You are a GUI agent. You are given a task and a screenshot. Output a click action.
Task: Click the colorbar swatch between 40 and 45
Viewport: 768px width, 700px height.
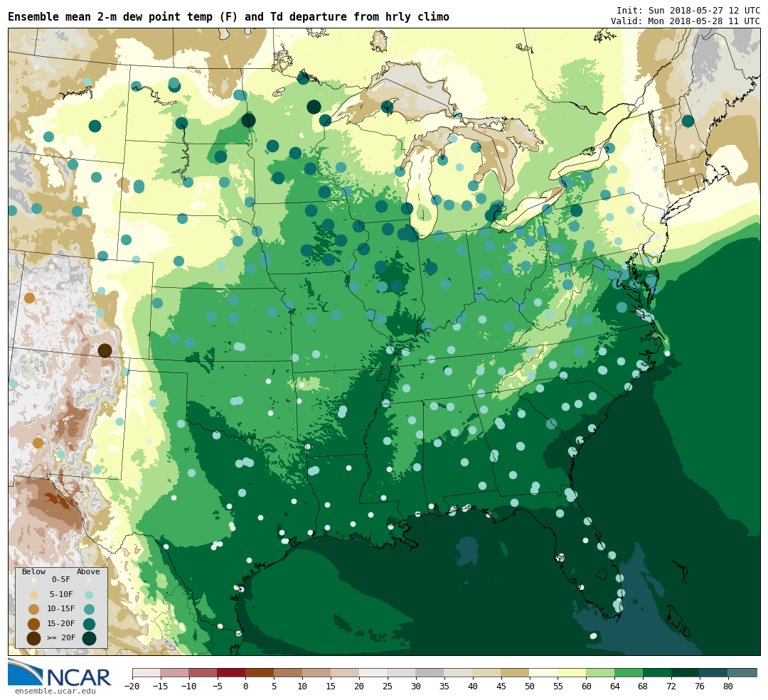(x=487, y=672)
